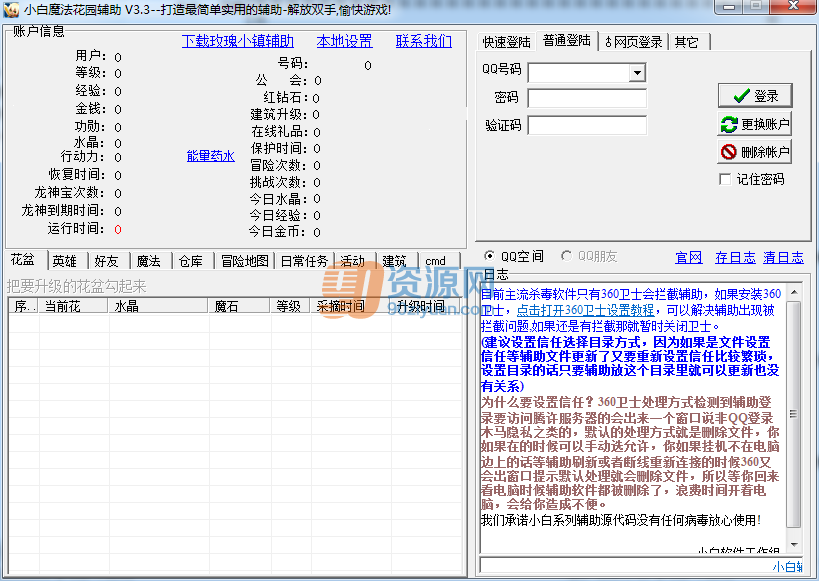This screenshot has width=819, height=581.
Task: Open the 下载玫瑰小镇辅助 link
Action: tap(238, 41)
